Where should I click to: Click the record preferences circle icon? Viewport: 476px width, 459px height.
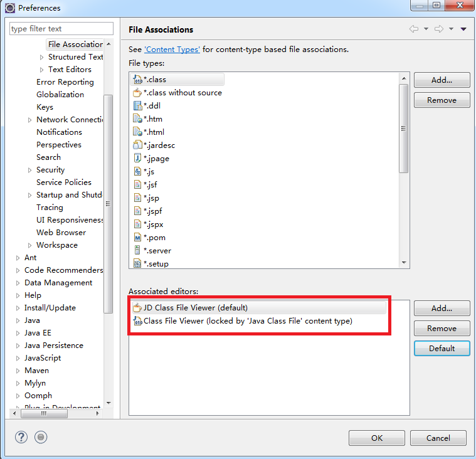click(41, 437)
